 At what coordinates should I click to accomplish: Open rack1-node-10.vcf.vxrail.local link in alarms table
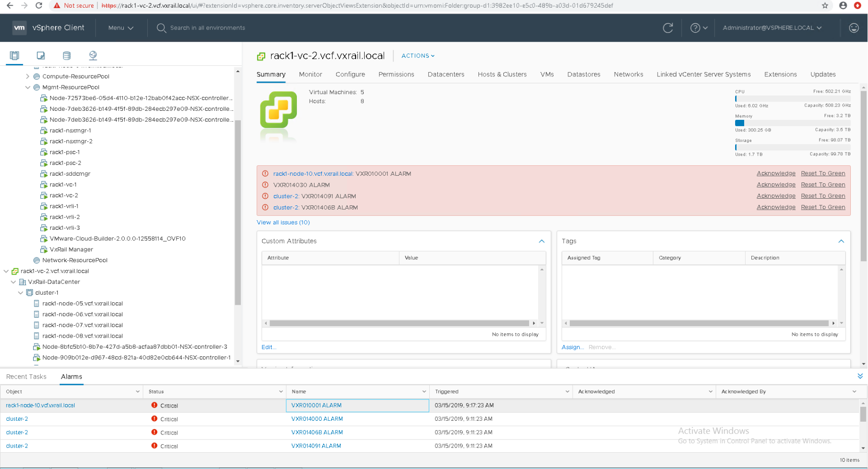[40, 405]
